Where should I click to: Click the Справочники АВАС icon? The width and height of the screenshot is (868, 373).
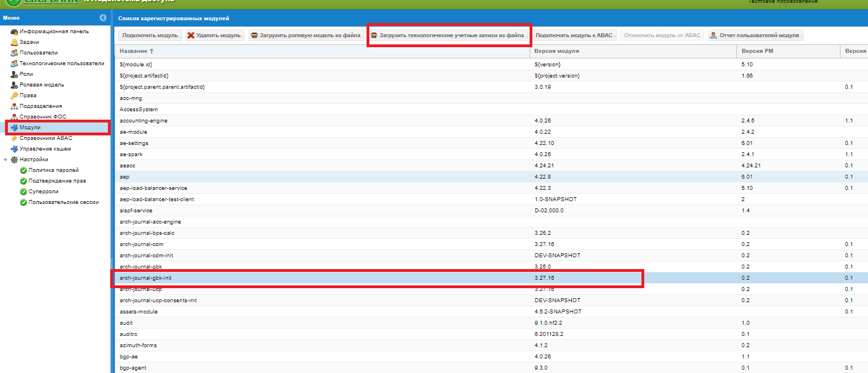(15, 138)
